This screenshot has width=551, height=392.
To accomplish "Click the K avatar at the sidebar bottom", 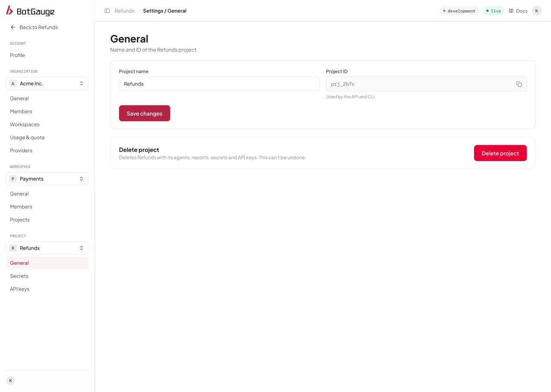I will (11, 381).
